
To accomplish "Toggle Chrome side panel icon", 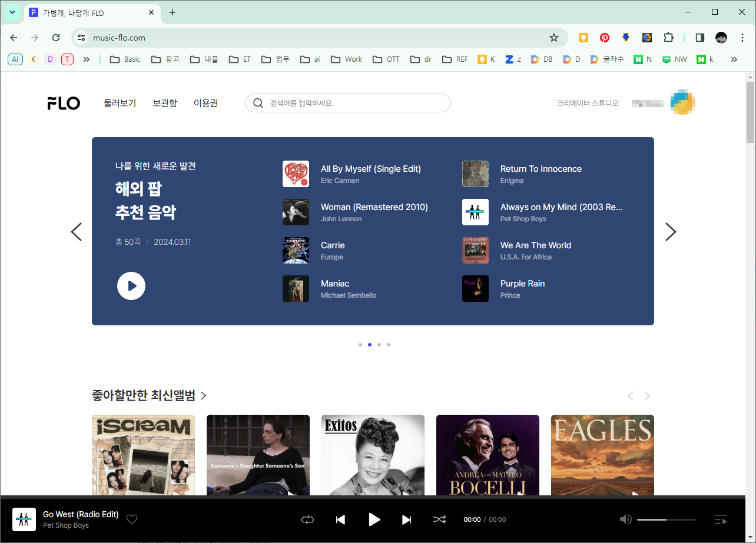I will pyautogui.click(x=700, y=38).
